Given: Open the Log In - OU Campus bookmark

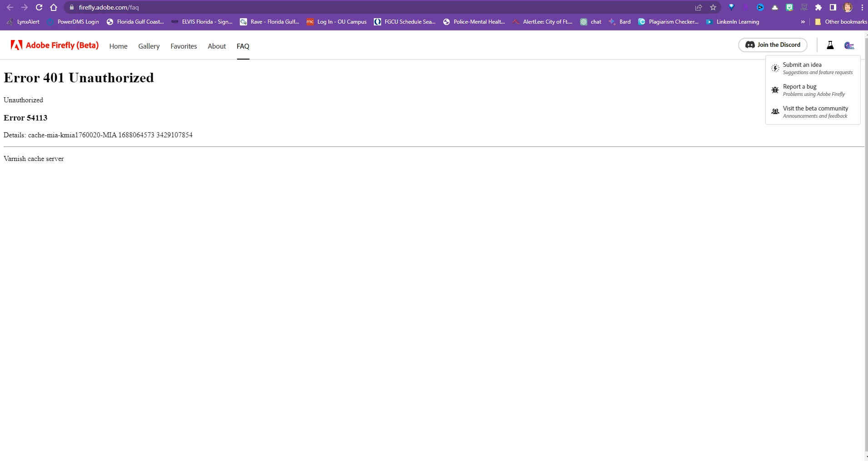Looking at the screenshot, I should 337,22.
